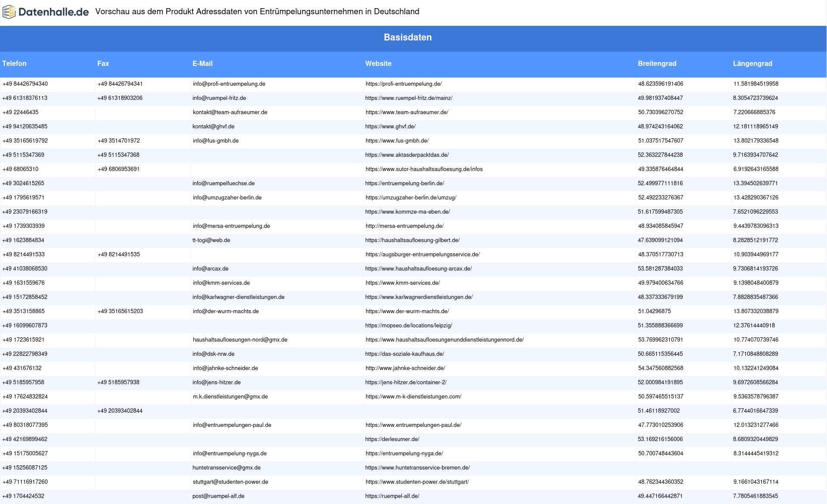827x504 pixels.
Task: Select latitude value 54.347560882568
Action: 661,368
